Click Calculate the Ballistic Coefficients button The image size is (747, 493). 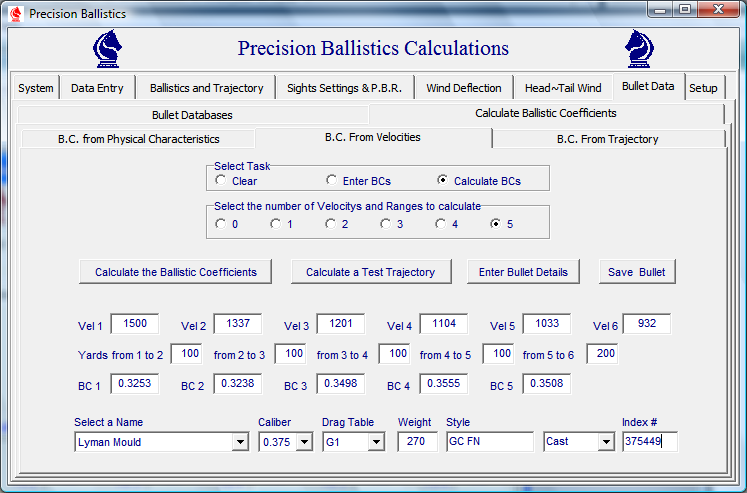click(x=176, y=272)
